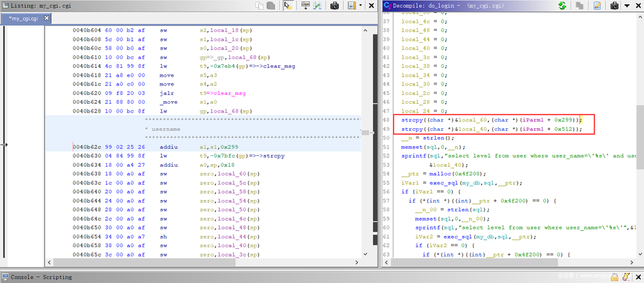Close the my_cgi.cgi tab
Screen dimensions: 644x283
click(47, 18)
